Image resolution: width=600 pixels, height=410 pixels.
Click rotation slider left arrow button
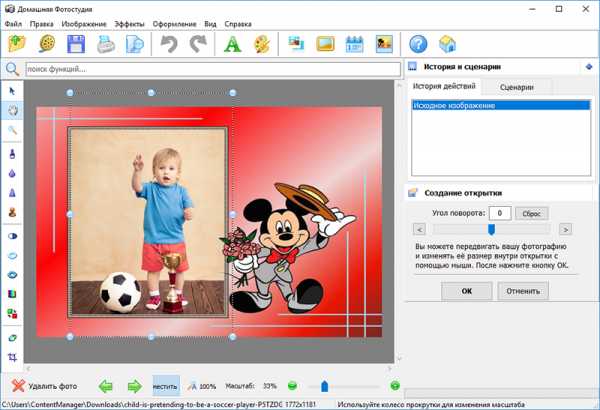coord(419,229)
